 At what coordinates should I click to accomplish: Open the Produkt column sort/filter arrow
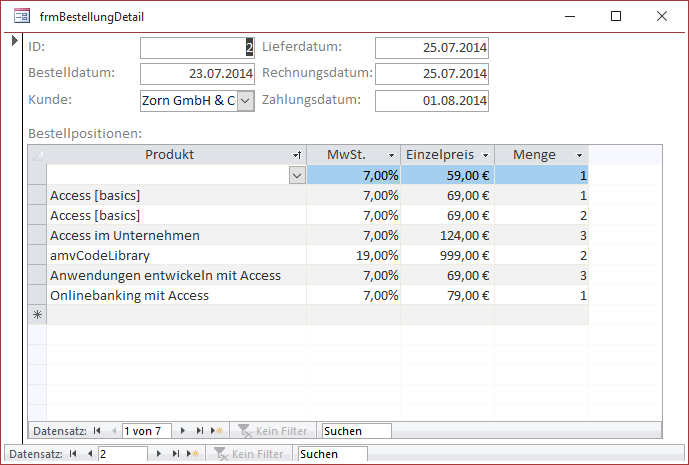297,155
